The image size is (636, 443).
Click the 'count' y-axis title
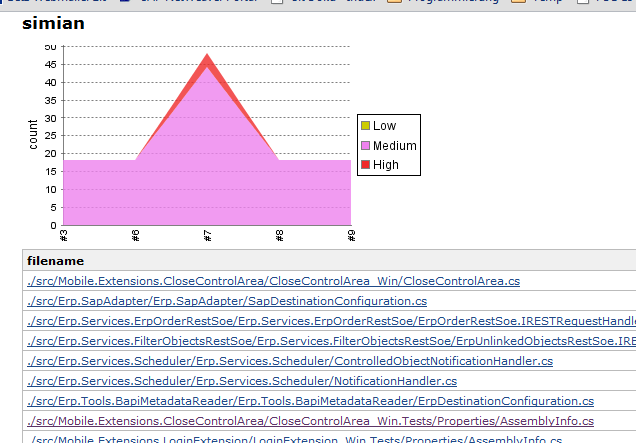[x=33, y=134]
